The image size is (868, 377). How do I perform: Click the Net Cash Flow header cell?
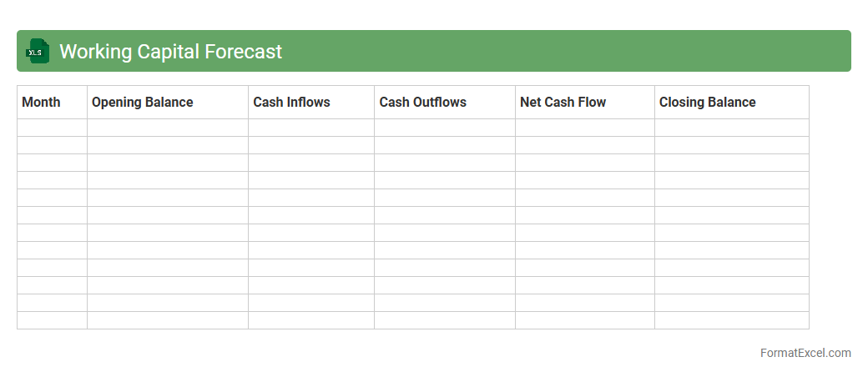click(563, 103)
